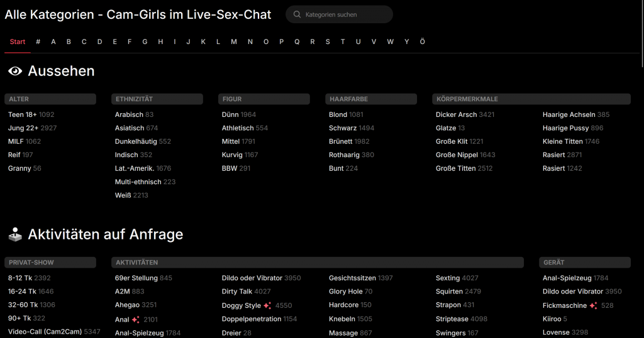The height and width of the screenshot is (338, 644).
Task: Click the HAARFARBE section header
Action: 371,99
